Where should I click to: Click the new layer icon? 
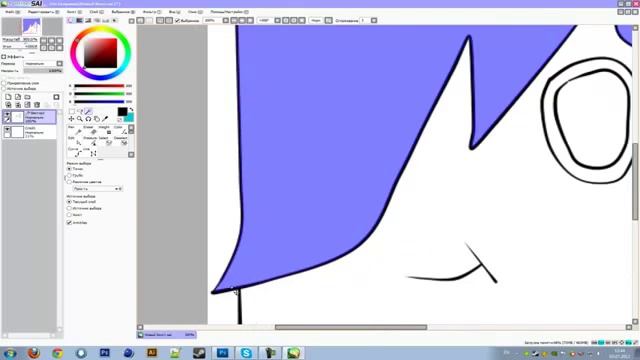click(8, 97)
